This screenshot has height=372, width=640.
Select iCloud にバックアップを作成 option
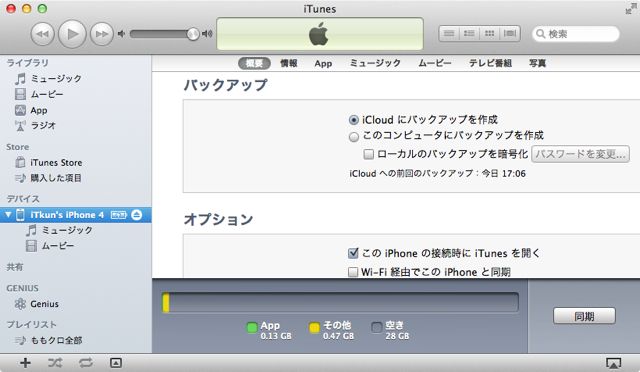353,120
